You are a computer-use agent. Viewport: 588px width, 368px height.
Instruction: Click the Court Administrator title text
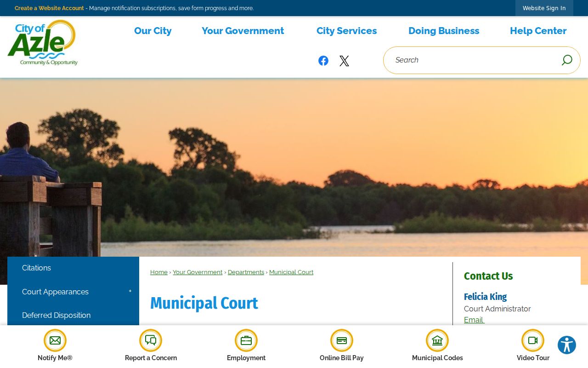pos(498,309)
